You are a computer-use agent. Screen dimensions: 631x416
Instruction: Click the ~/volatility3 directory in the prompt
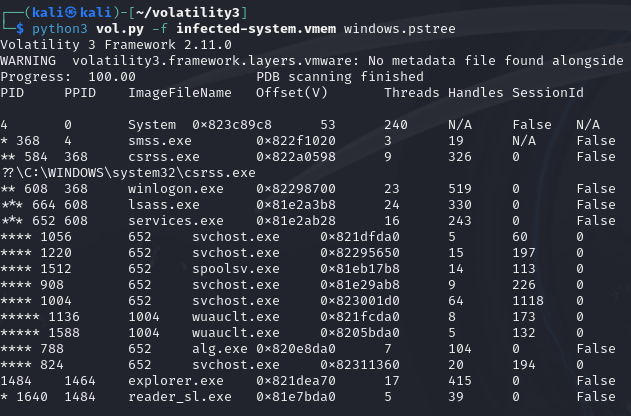188,13
